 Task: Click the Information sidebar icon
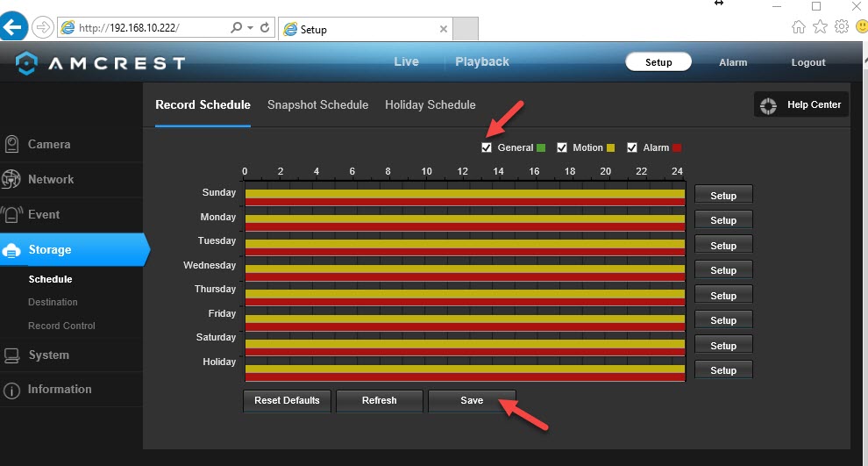click(11, 390)
